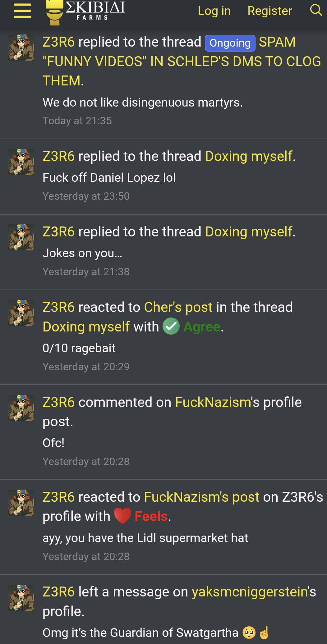Open the search magnifier icon
Screen dimensions: 327x644
pyautogui.click(x=316, y=10)
